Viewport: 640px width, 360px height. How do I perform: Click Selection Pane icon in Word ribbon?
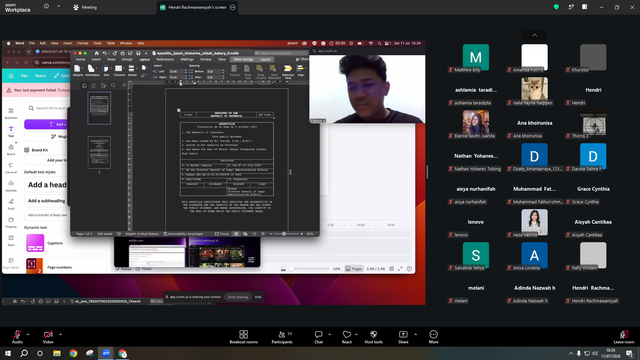coord(288,70)
